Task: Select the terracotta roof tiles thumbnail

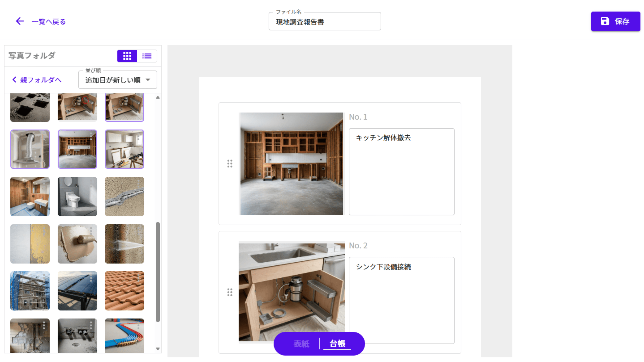Action: (124, 291)
